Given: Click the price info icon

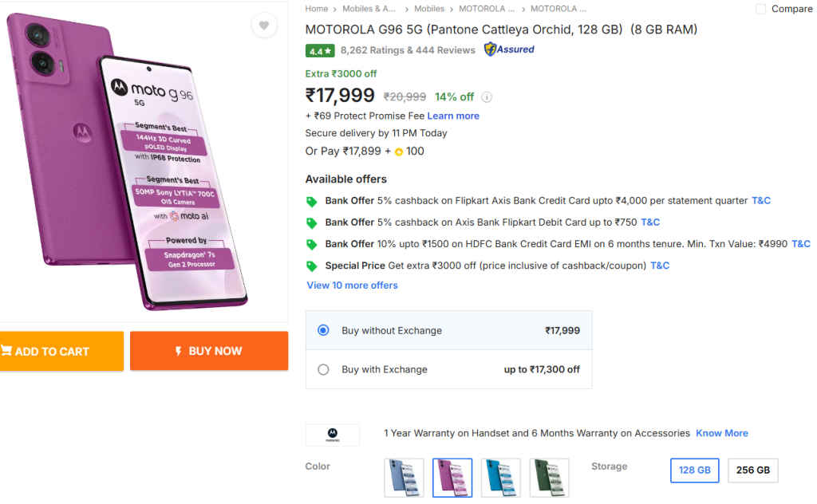Looking at the screenshot, I should click(x=487, y=97).
